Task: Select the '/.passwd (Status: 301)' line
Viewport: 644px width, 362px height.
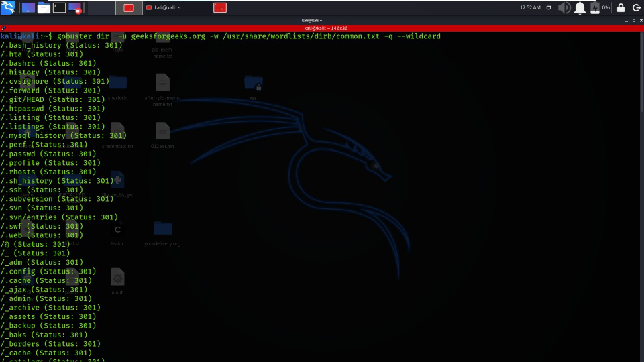Action: (x=48, y=154)
